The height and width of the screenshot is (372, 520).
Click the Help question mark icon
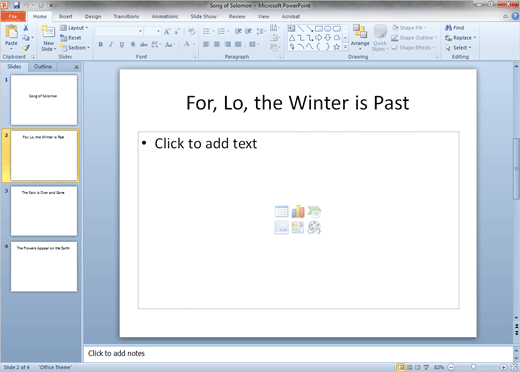click(515, 16)
